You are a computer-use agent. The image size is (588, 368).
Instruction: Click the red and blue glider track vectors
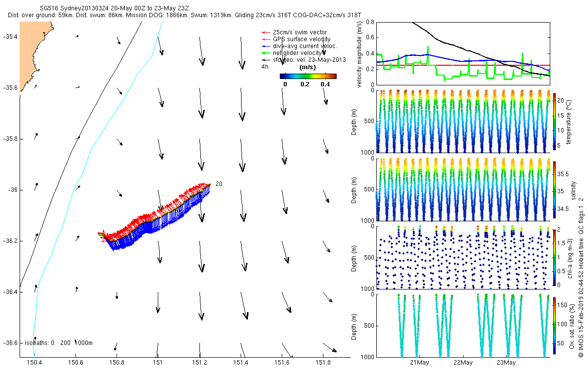coord(154,217)
